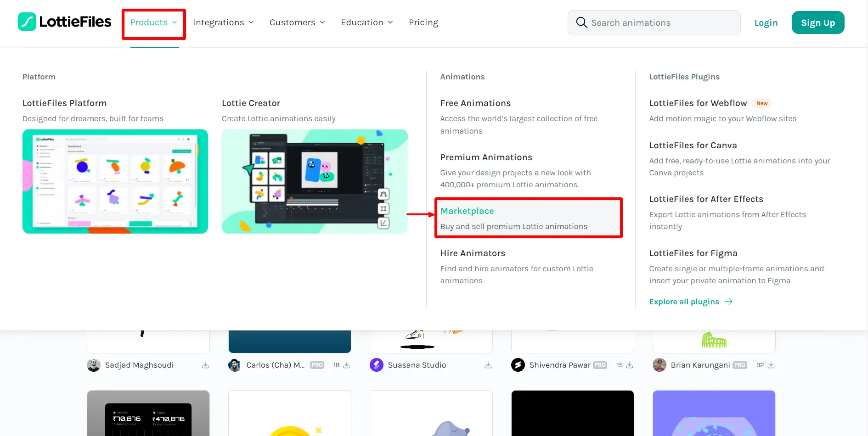Click 'Add motion magic to your Webflow sites'
868x436 pixels.
723,118
